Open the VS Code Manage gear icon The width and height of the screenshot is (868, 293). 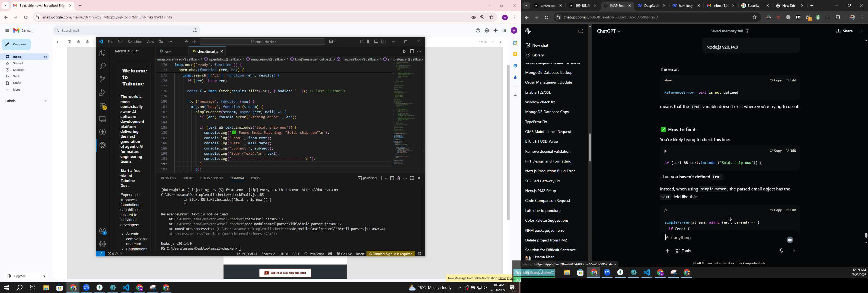click(x=103, y=244)
